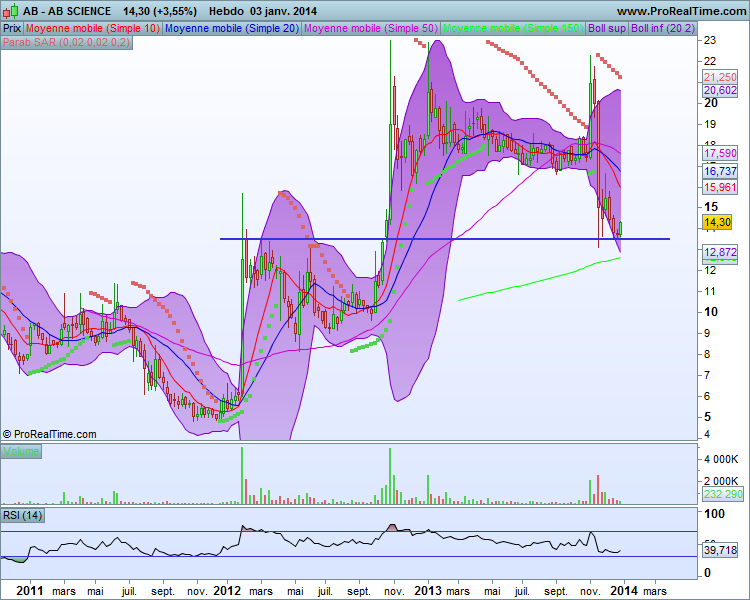Screen dimensions: 750x600
Task: Click the date 03 janv. 2014
Action: coord(283,11)
